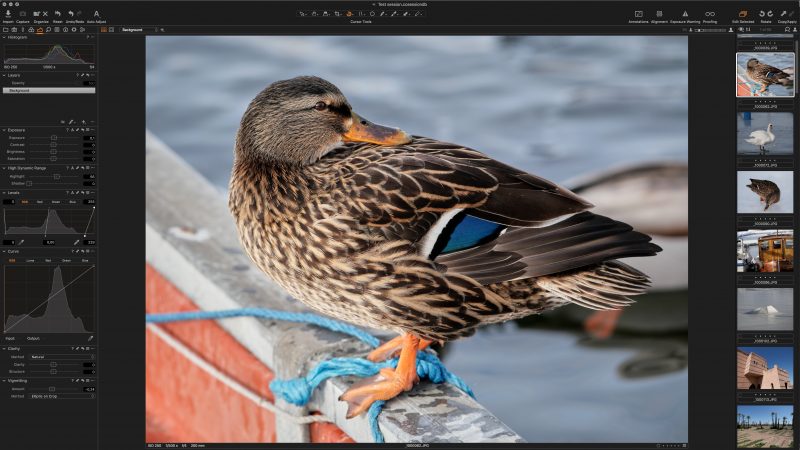Open the Clarity Method dropdown
The width and height of the screenshot is (800, 450).
click(x=62, y=357)
